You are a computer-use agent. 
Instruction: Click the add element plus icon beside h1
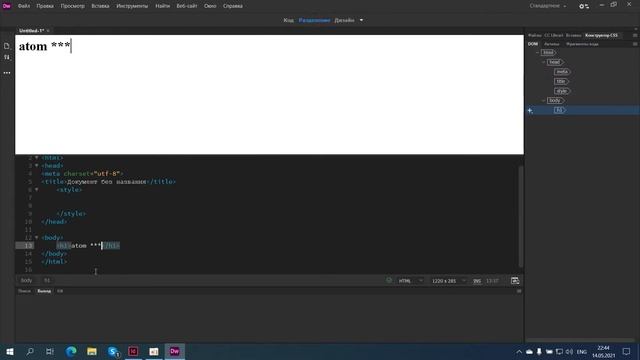[530, 111]
